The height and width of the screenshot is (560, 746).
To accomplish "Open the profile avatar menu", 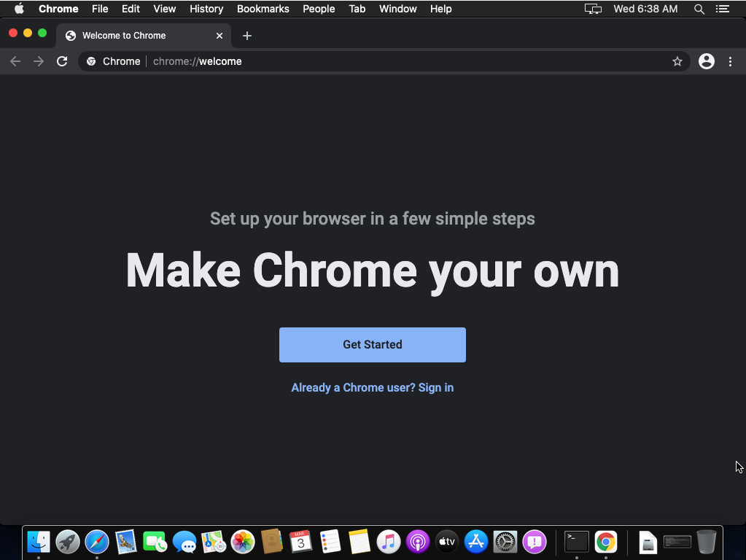I will pyautogui.click(x=706, y=61).
